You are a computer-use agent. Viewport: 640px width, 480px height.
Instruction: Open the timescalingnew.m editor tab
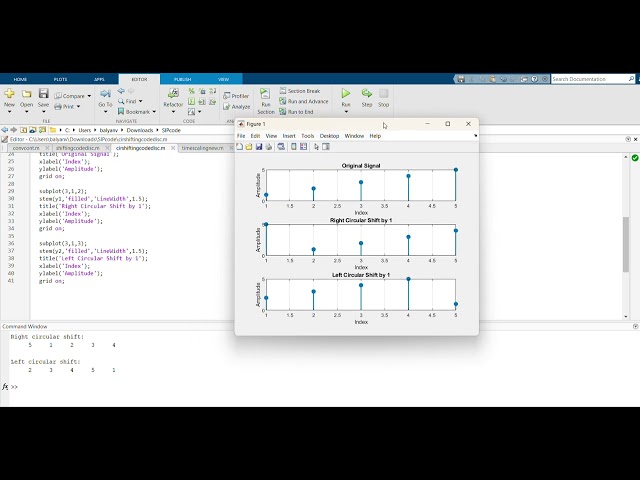tap(202, 148)
